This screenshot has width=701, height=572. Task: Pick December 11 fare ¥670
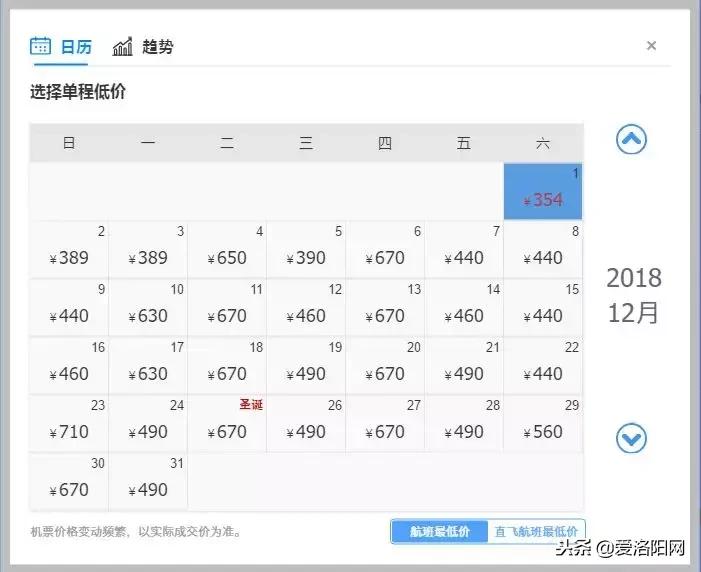227,307
